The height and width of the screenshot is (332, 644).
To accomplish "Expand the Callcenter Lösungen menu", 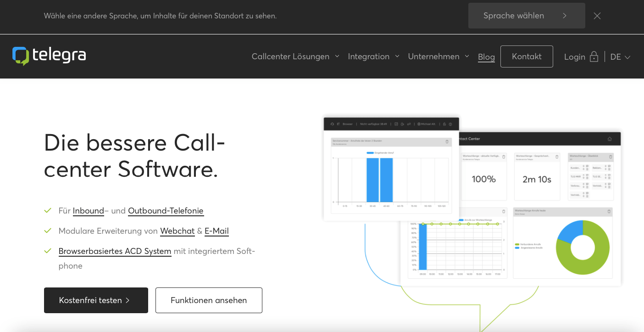I will point(295,56).
